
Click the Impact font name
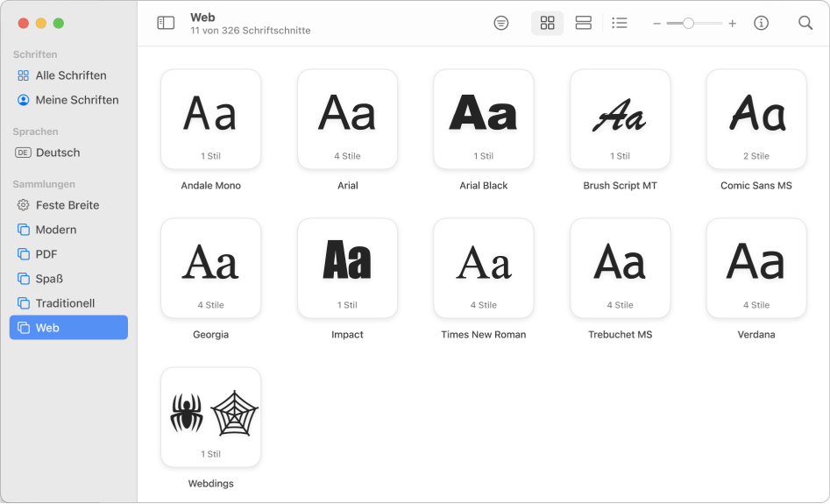click(347, 335)
